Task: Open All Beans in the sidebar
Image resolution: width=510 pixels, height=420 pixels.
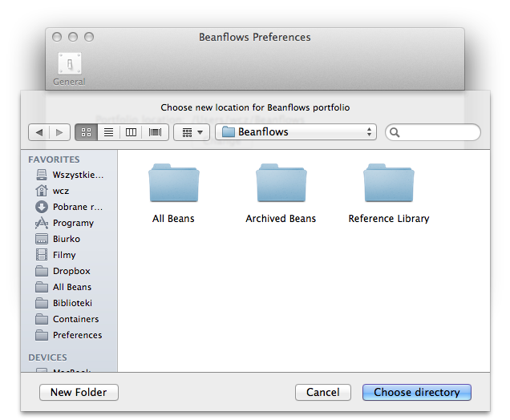Action: (69, 287)
